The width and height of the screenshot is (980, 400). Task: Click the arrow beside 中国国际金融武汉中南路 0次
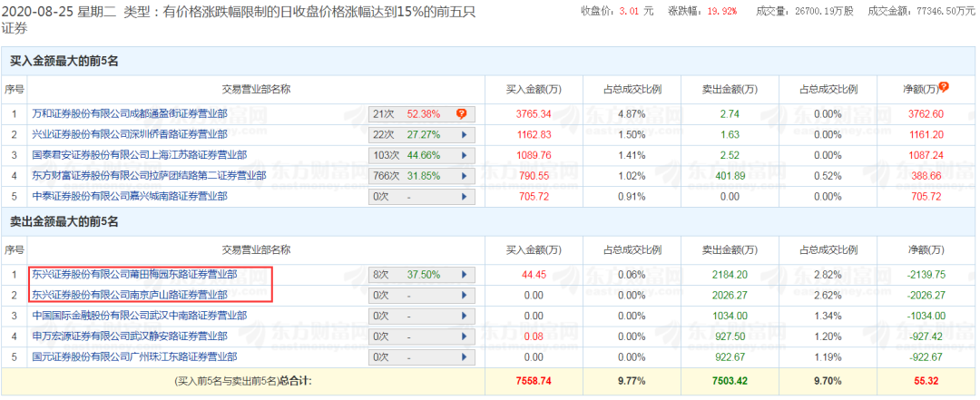point(464,316)
